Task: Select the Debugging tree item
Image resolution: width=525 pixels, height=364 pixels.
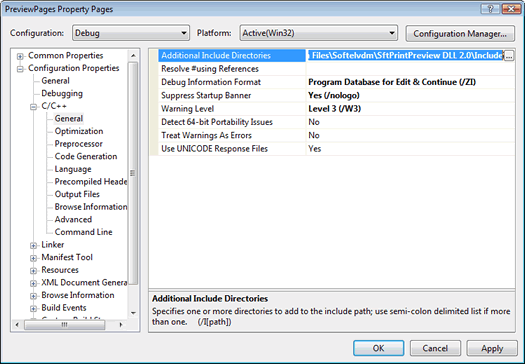Action: (62, 93)
